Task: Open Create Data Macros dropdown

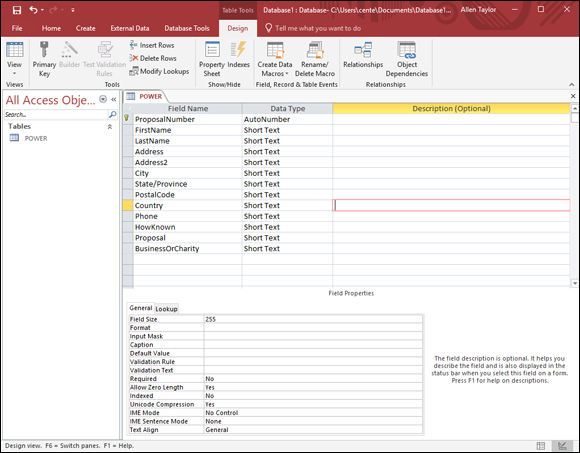Action: [x=275, y=59]
